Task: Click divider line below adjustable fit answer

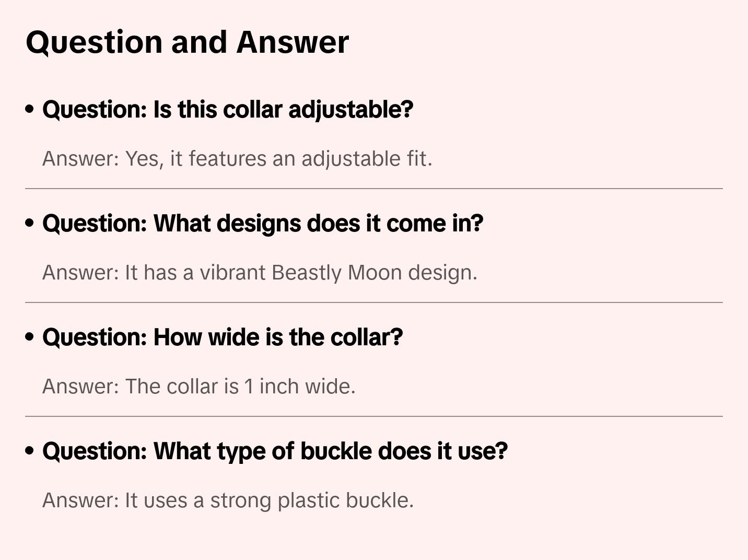Action: 374,189
